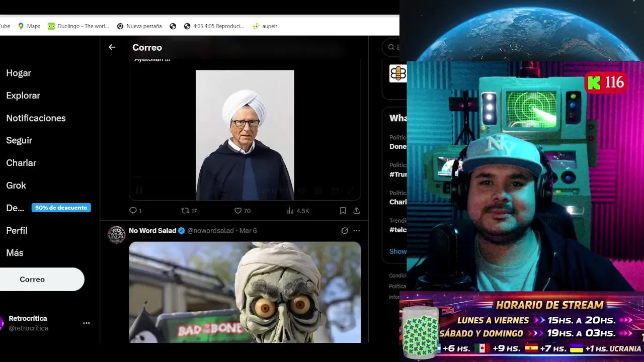Pause the video with the pause button
The height and width of the screenshot is (362, 644).
tap(139, 191)
